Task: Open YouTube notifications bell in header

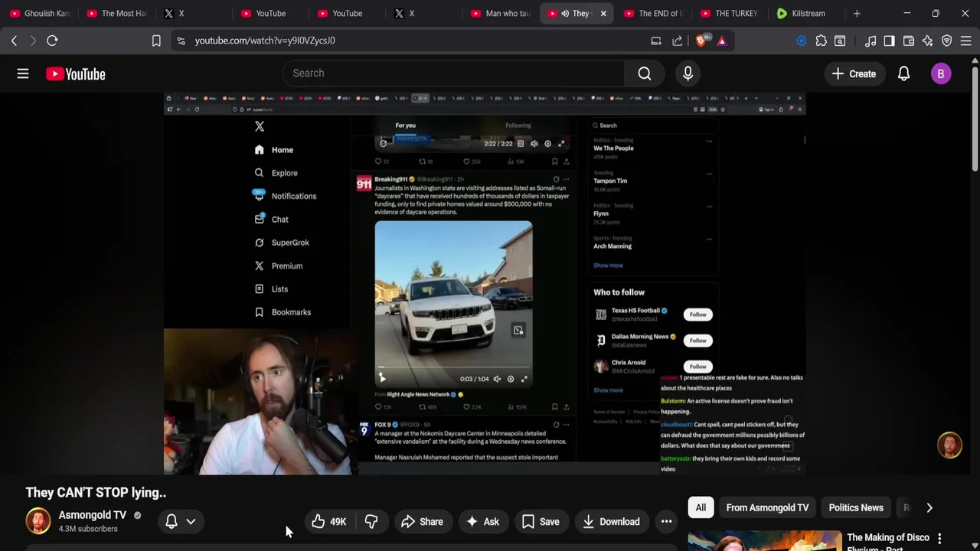Action: click(903, 73)
